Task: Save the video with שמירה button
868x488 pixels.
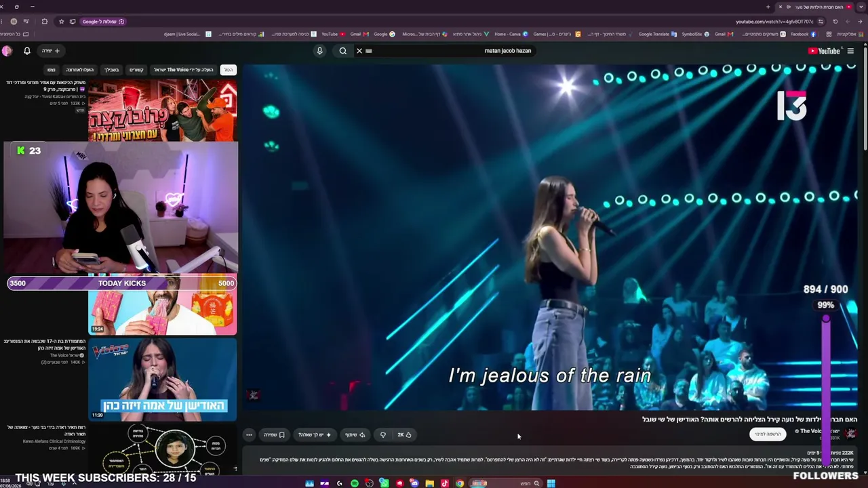Action: tap(274, 435)
